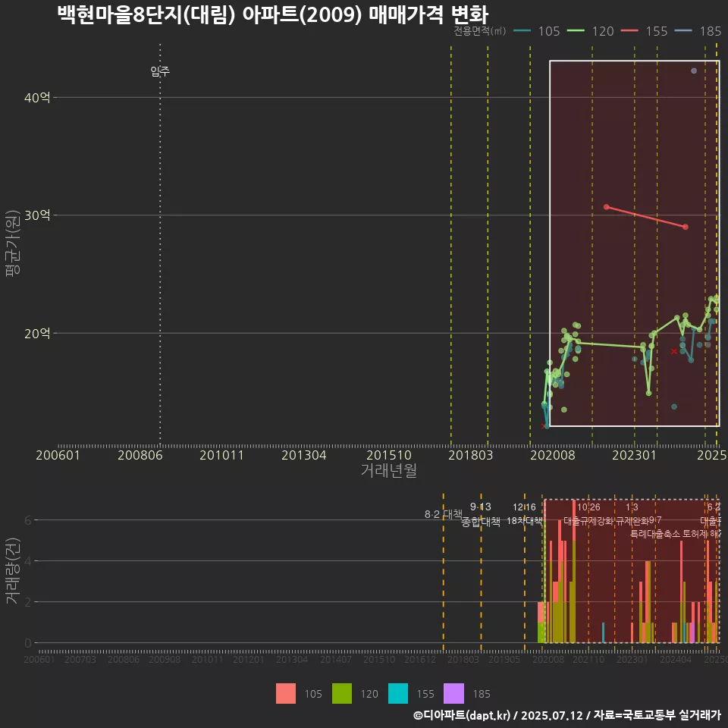Viewport: 728px width, 728px height.
Task: Click the 입주 marker label
Action: (x=160, y=71)
